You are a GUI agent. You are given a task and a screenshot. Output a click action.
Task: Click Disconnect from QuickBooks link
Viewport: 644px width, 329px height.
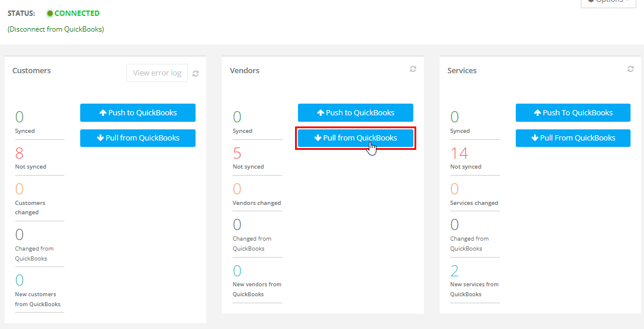pyautogui.click(x=56, y=30)
